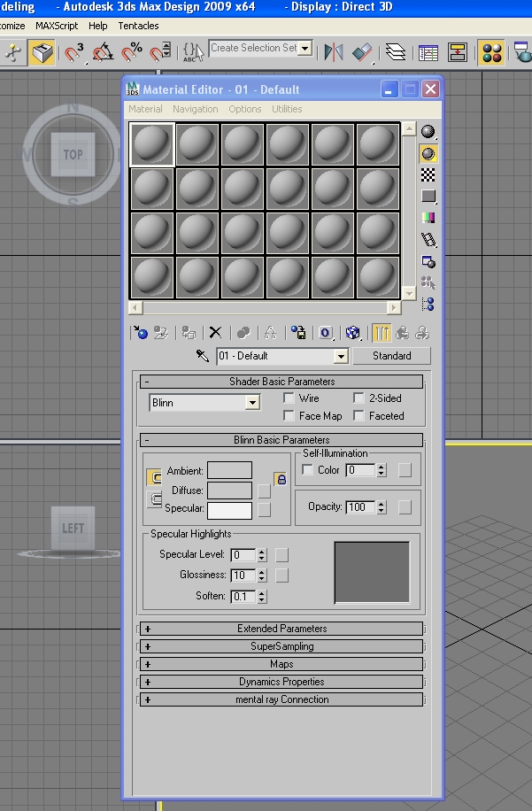Enable Self-Illumination Color checkbox
The width and height of the screenshot is (532, 811).
(307, 469)
